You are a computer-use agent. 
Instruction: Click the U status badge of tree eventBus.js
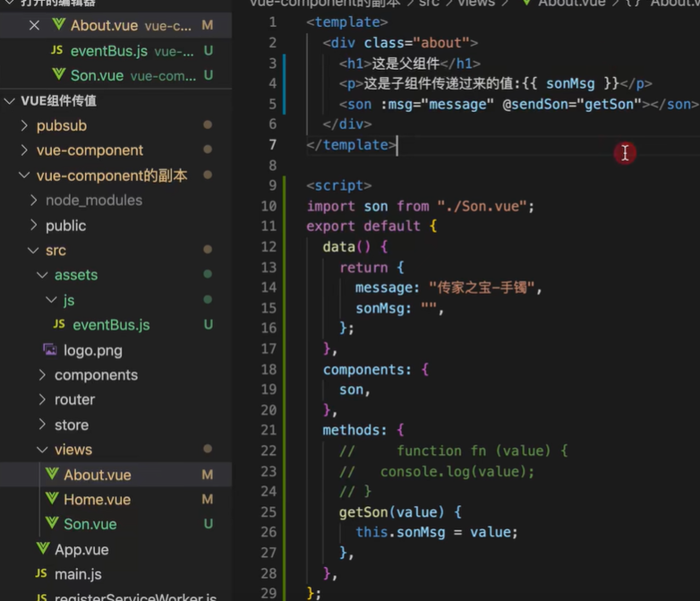pyautogui.click(x=208, y=324)
